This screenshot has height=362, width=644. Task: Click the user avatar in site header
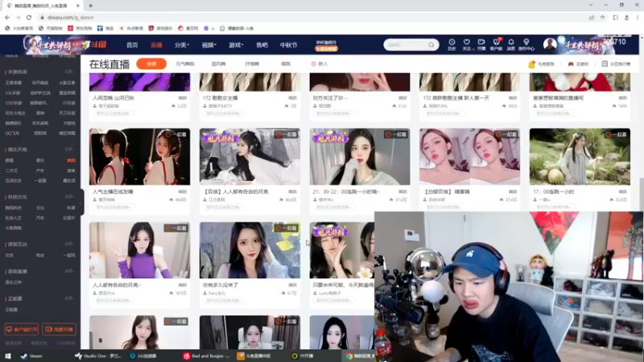[550, 44]
